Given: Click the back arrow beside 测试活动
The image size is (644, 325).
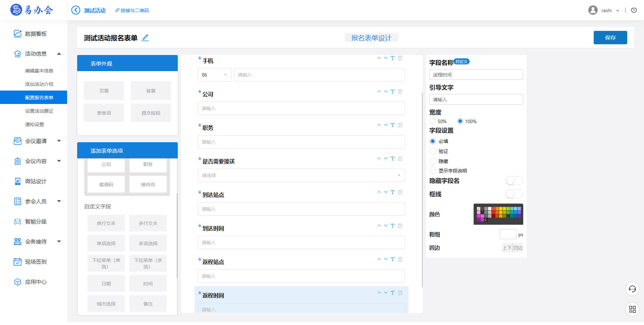Looking at the screenshot, I should click(76, 10).
